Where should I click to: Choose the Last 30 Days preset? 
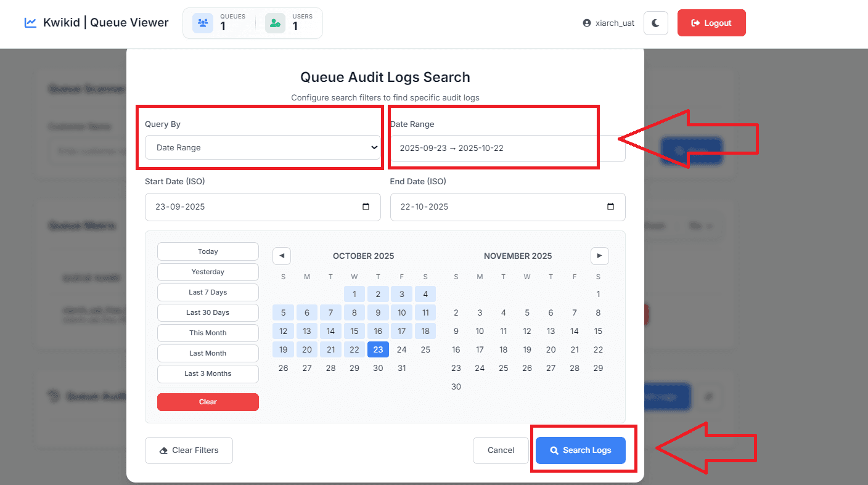(208, 312)
